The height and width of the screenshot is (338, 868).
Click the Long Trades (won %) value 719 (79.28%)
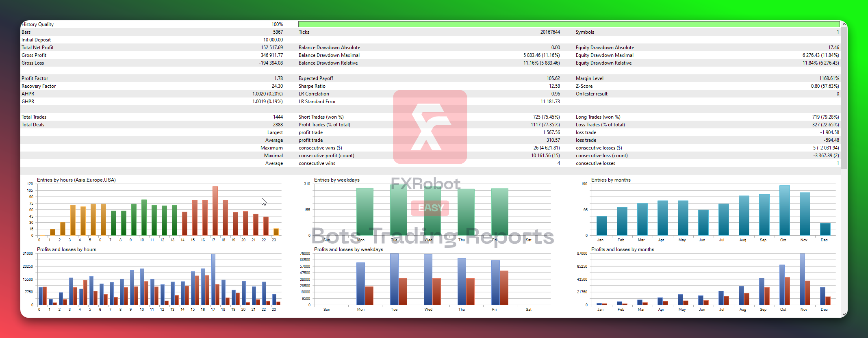tap(826, 117)
